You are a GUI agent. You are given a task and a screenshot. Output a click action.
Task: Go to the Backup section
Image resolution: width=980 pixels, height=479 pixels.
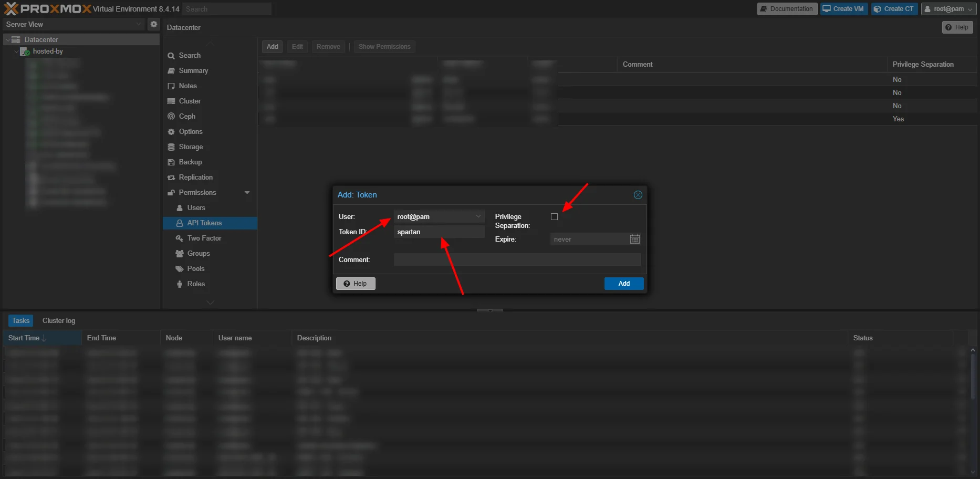[x=210, y=162]
